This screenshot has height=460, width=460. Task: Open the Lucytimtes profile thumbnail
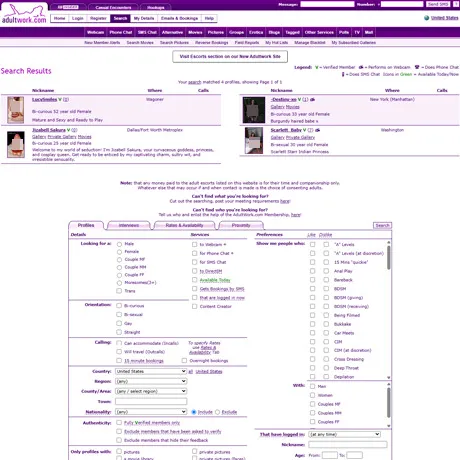point(16,110)
